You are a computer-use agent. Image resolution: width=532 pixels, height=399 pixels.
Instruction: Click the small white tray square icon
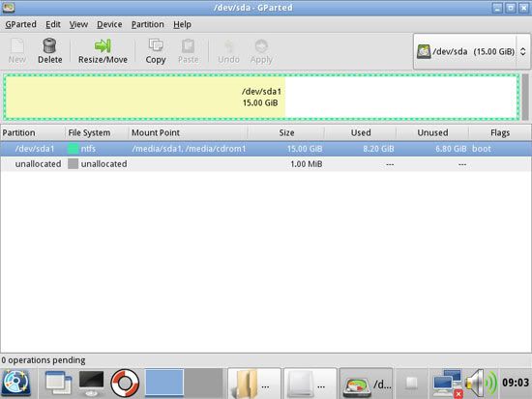click(x=411, y=384)
